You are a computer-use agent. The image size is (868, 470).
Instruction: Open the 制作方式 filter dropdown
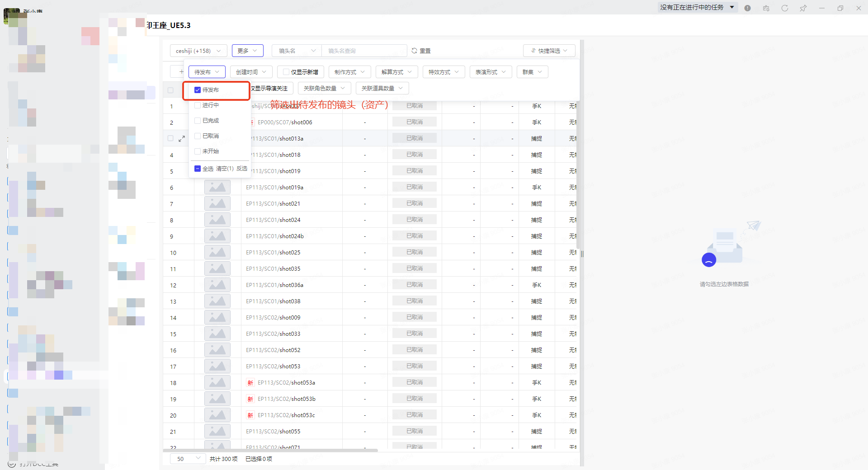pos(349,72)
